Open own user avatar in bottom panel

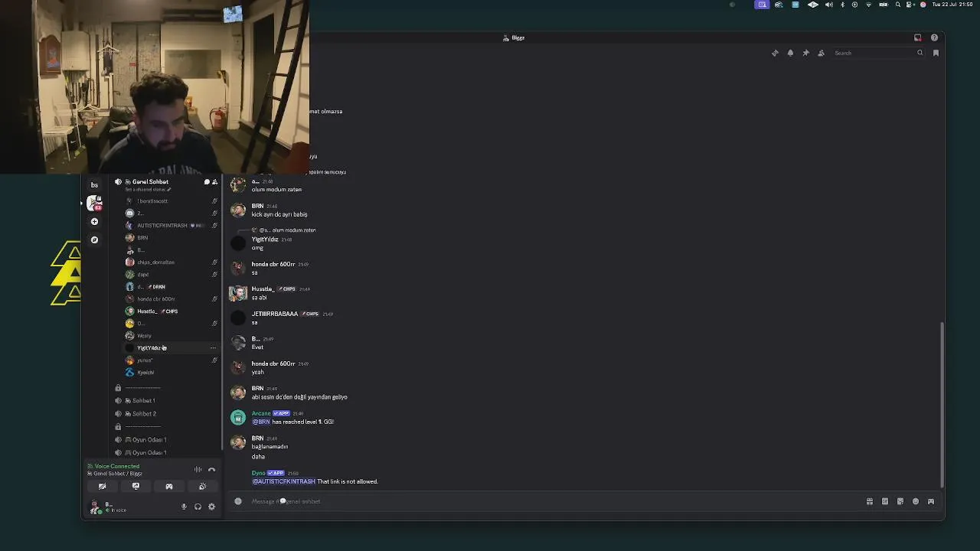(x=94, y=507)
